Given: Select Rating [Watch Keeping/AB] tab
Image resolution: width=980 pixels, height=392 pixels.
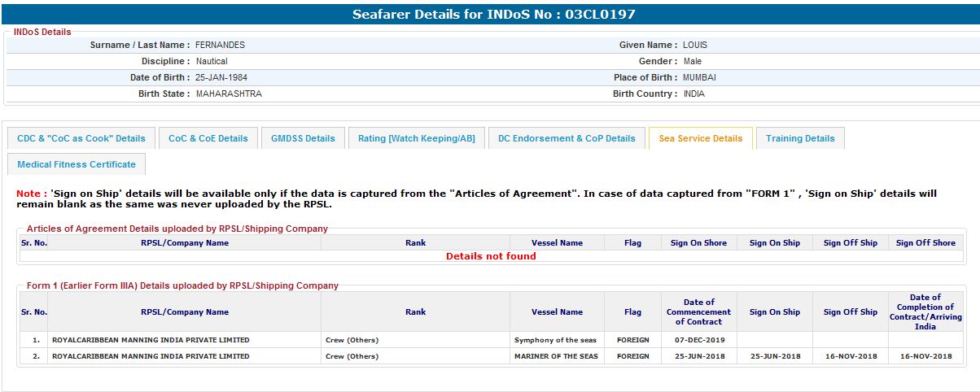Looking at the screenshot, I should 417,138.
